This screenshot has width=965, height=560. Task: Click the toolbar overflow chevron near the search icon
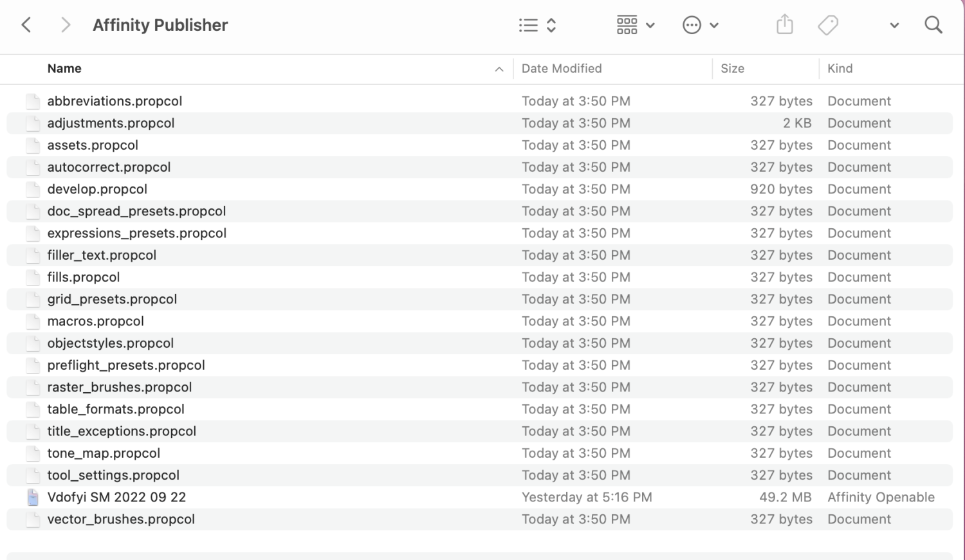(894, 26)
